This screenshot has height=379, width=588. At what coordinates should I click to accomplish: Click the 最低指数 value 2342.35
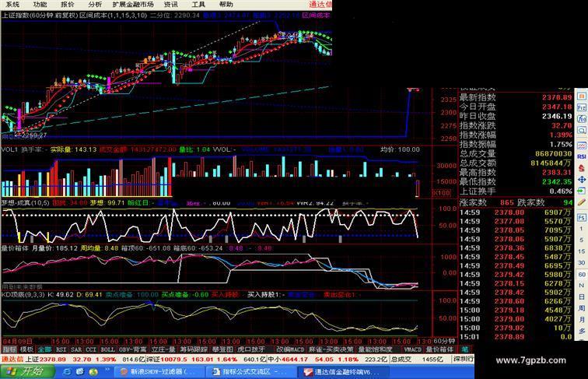(x=557, y=182)
